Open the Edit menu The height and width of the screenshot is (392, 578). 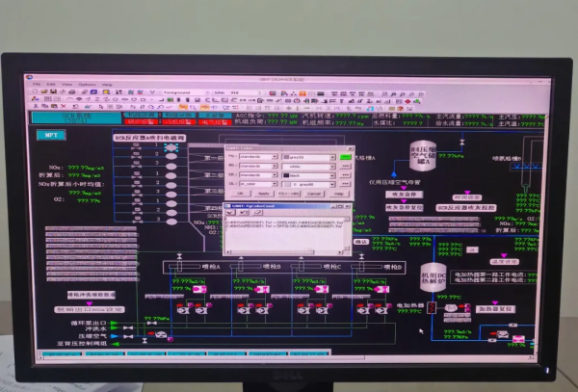[x=51, y=84]
